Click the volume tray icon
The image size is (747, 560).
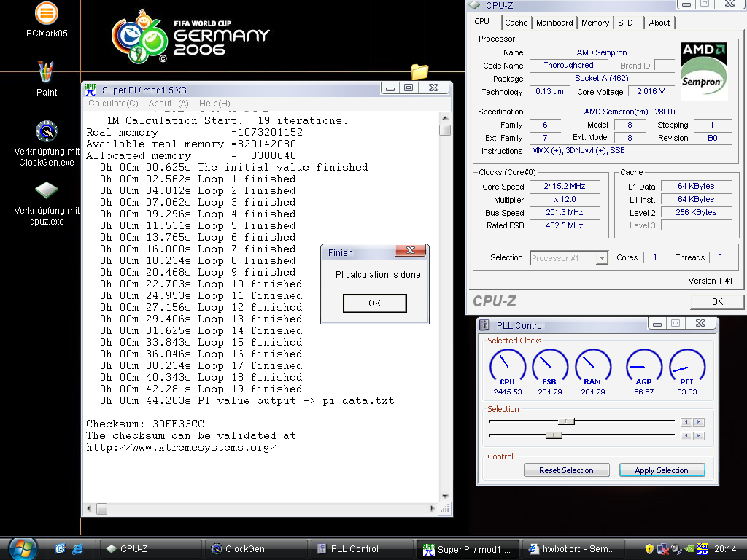[x=676, y=549]
